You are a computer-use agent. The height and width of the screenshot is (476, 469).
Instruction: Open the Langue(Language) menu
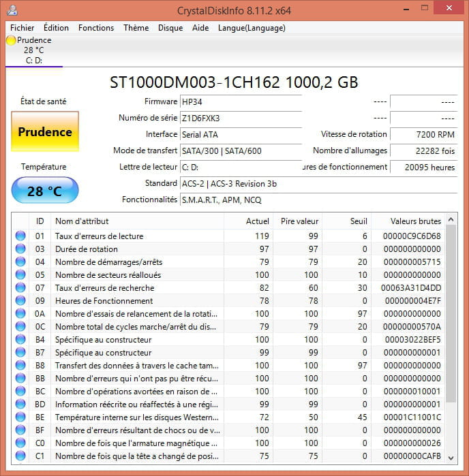(252, 28)
